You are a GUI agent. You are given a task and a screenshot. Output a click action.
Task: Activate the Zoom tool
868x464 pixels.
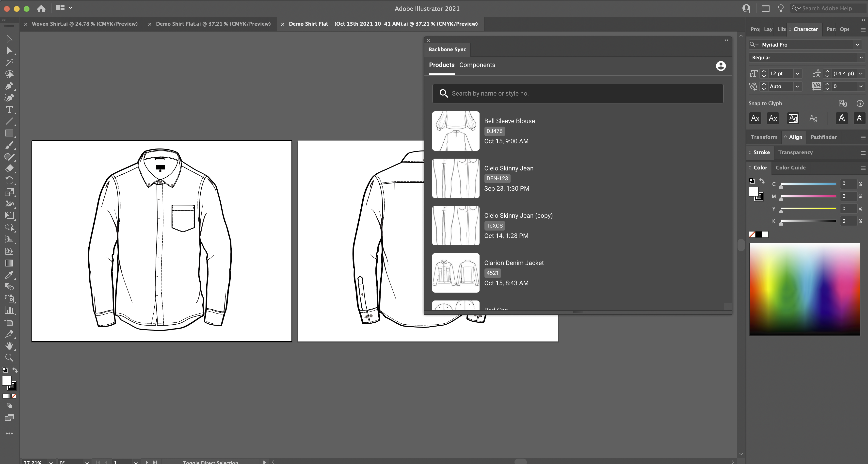tap(9, 358)
